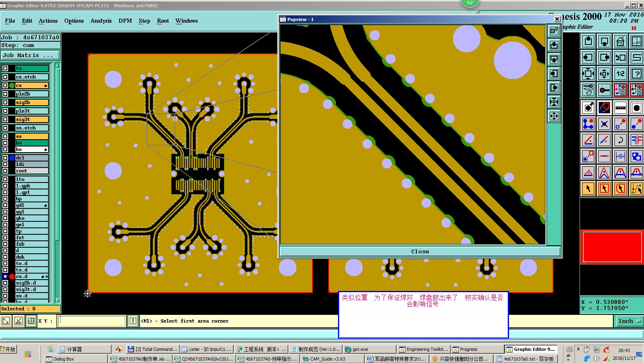644x363 pixels.
Task: Open the Progress taskbar window
Action: 477,349
